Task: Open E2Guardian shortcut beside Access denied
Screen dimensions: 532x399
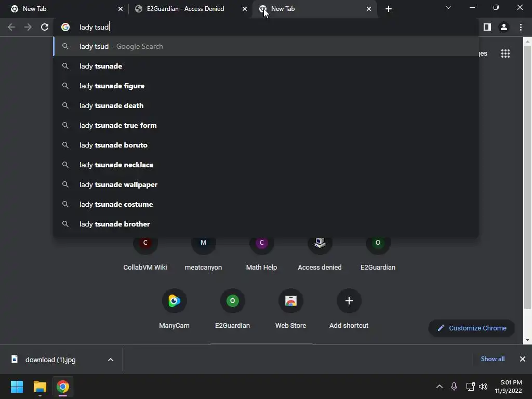Action: (378, 253)
